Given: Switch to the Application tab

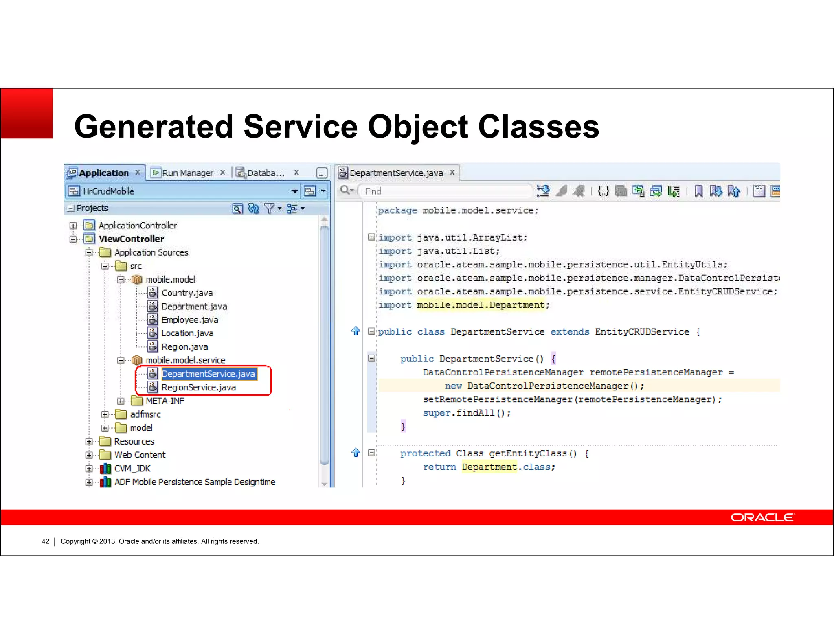Looking at the screenshot, I should pyautogui.click(x=104, y=173).
